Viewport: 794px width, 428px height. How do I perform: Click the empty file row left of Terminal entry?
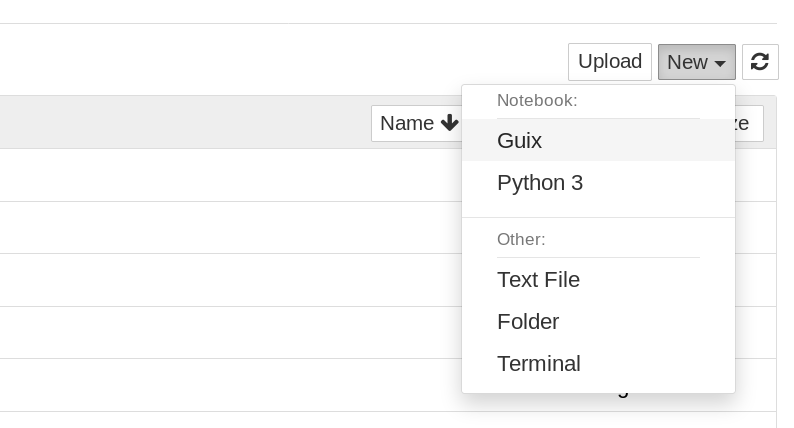point(230,385)
